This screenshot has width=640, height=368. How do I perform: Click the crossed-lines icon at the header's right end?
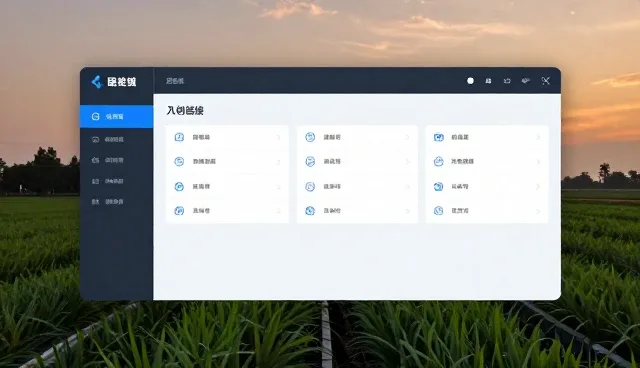coord(546,81)
